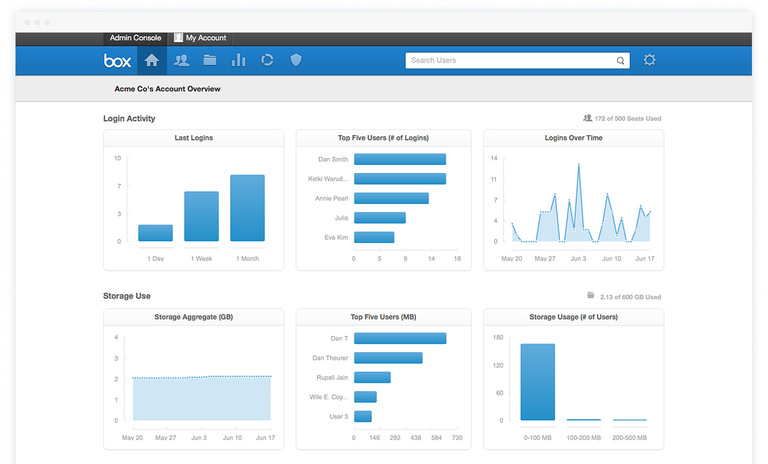This screenshot has height=464, width=768.
Task: Switch to the My Account tab
Action: [205, 38]
